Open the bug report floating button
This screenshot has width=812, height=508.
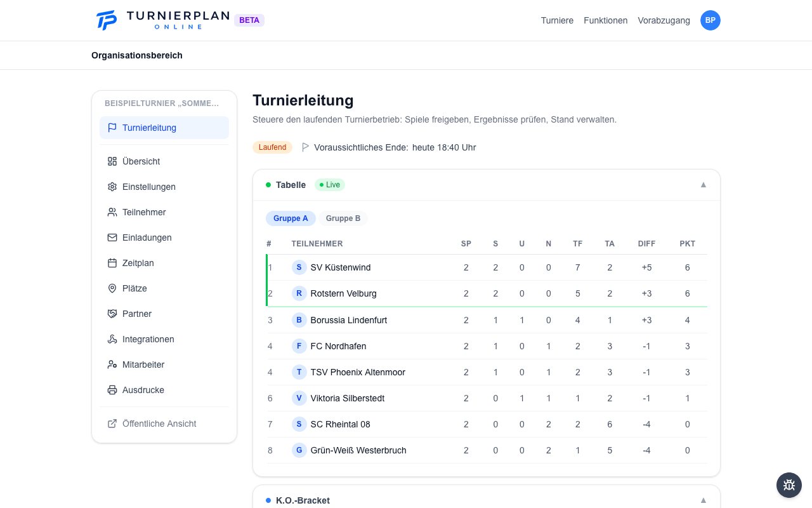pos(789,485)
